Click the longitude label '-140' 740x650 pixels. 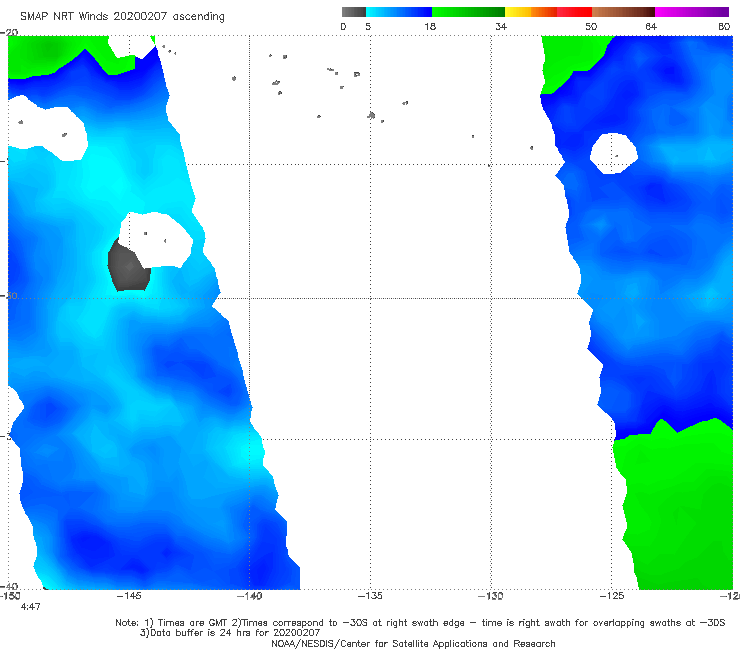pyautogui.click(x=250, y=596)
